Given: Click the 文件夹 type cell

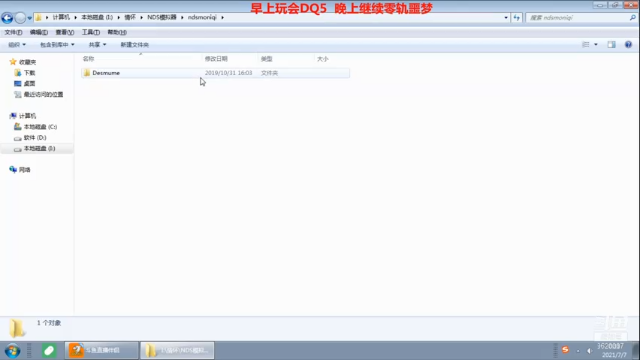Looking at the screenshot, I should tap(269, 73).
